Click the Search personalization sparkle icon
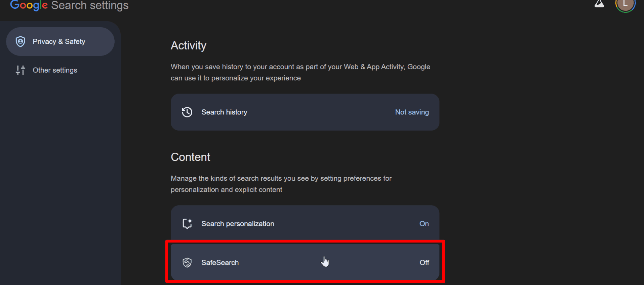This screenshot has width=644, height=285. (187, 223)
